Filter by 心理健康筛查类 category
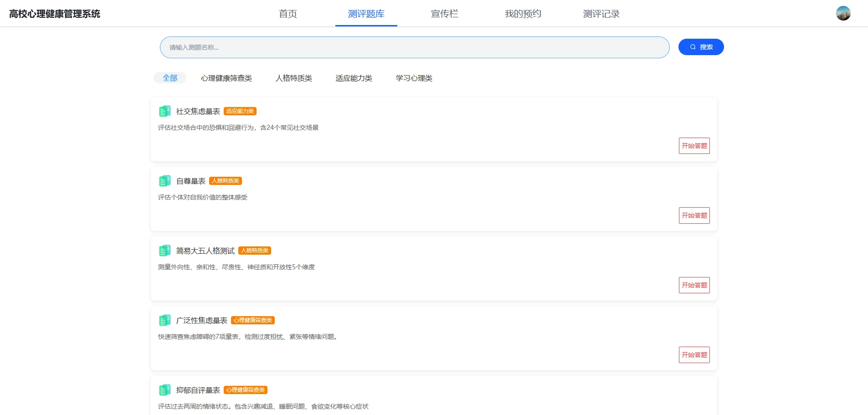Screen dimensions: 868x415 [226, 77]
